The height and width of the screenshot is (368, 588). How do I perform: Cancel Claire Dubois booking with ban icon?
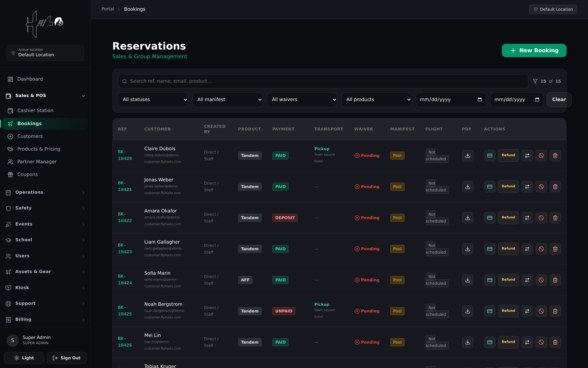[541, 156]
